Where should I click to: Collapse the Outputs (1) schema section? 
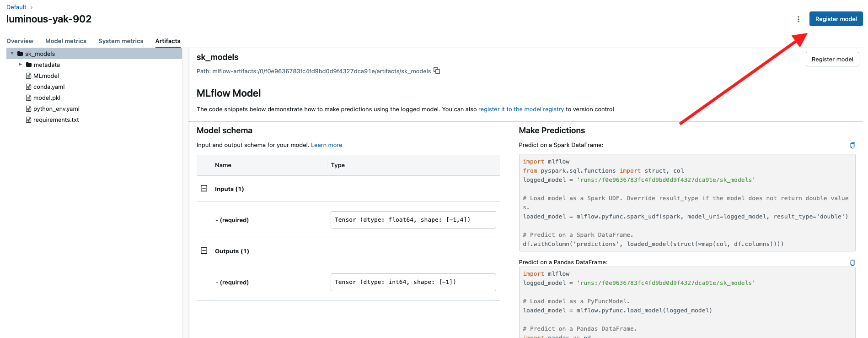click(x=204, y=251)
